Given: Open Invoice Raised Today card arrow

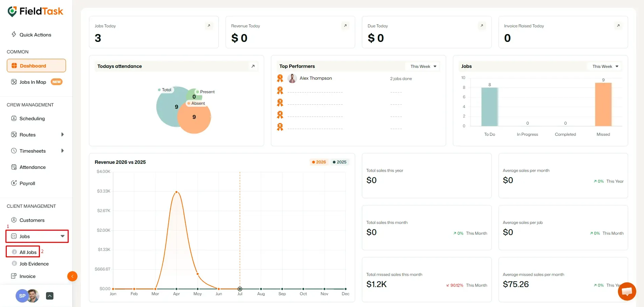Looking at the screenshot, I should click(618, 26).
